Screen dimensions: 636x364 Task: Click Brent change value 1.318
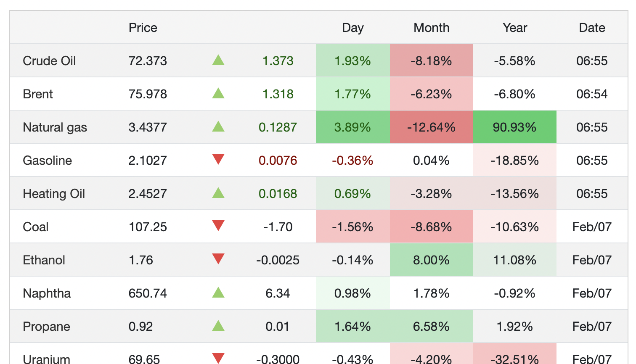[278, 94]
